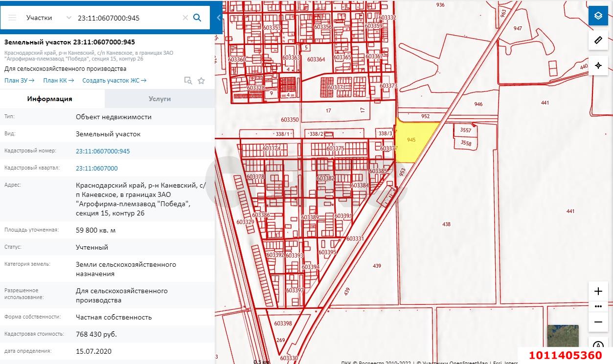Click Создать участок ЖС link
This screenshot has height=364, width=613.
point(114,81)
